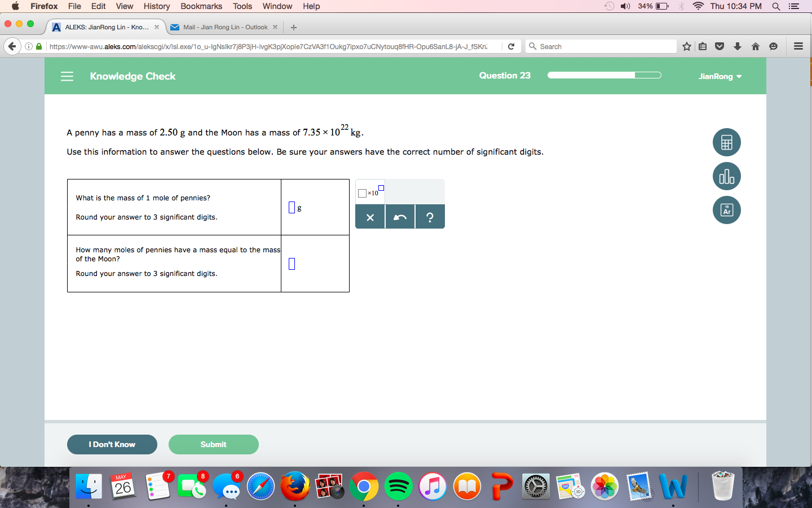Open the data/graphing resource

point(726,176)
